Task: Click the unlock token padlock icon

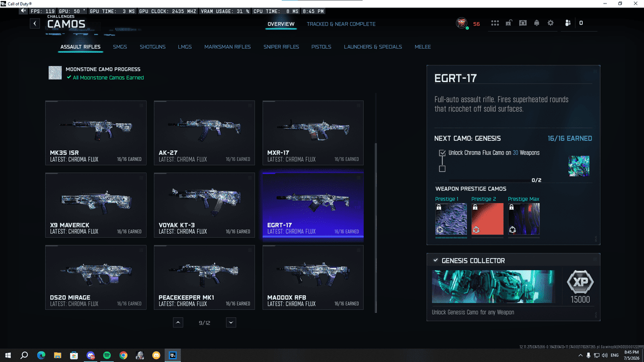Action: (509, 23)
